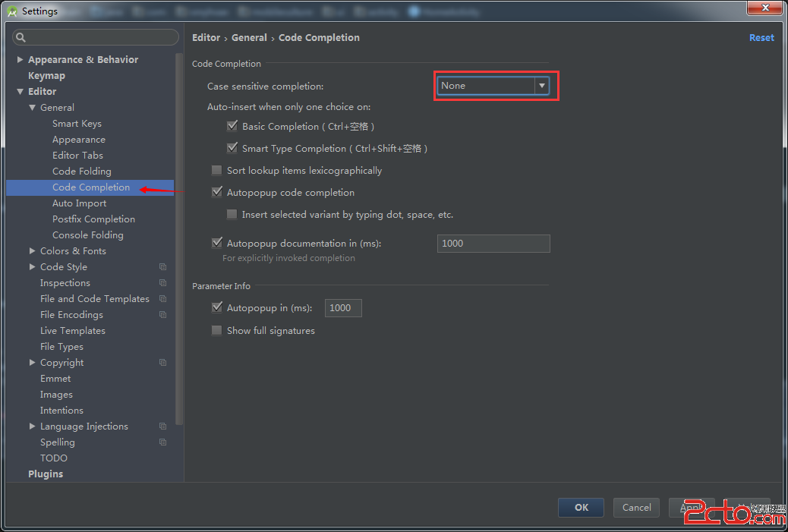788x532 pixels.
Task: Enable Show full signatures checkbox
Action: (216, 331)
